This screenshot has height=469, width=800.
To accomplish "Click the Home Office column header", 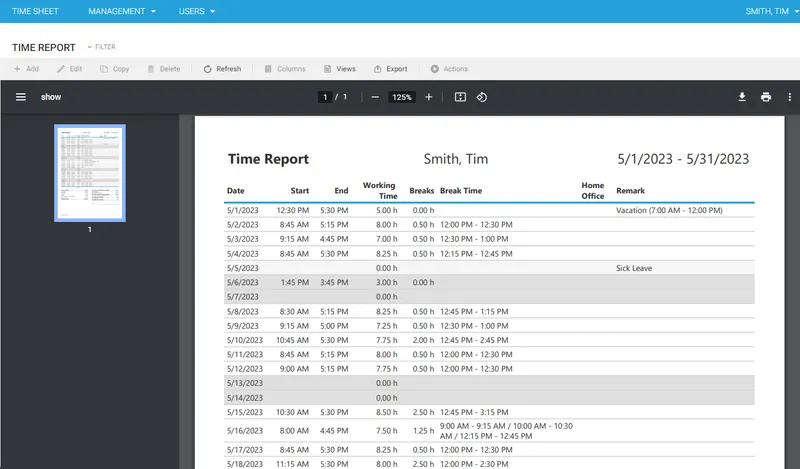I will click(x=593, y=190).
